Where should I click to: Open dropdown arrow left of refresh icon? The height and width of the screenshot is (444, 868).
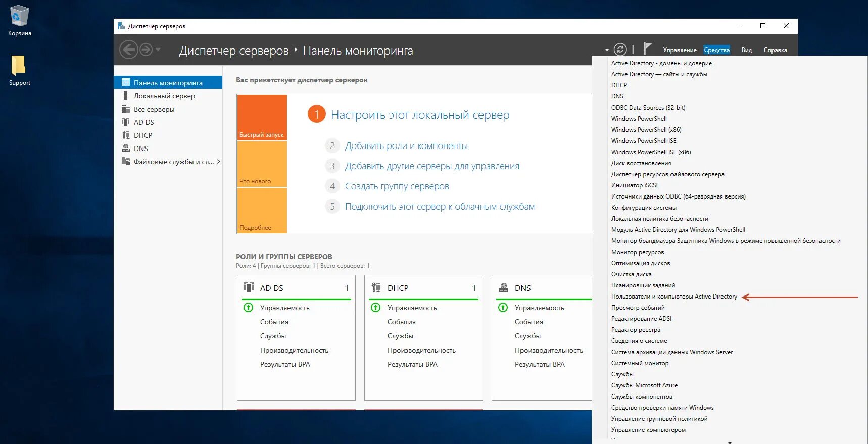click(x=607, y=50)
